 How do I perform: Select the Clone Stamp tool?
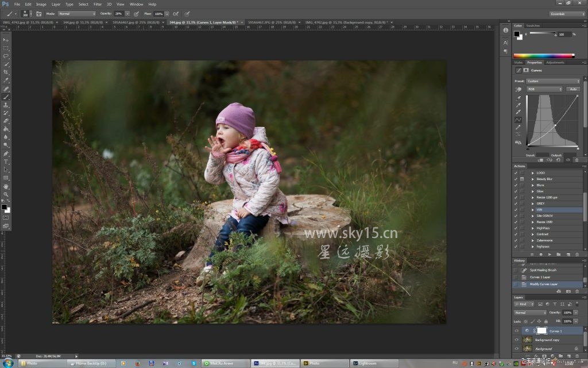[6, 105]
